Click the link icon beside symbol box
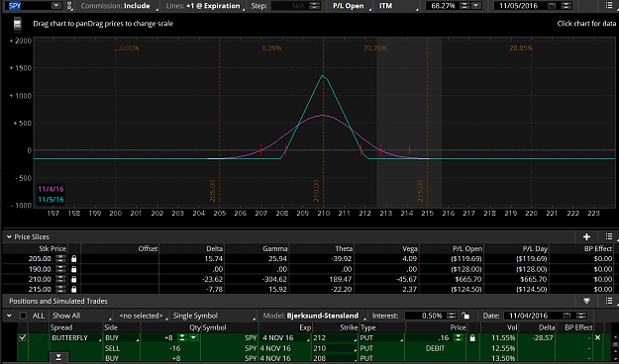619x364 pixels. coord(69,6)
